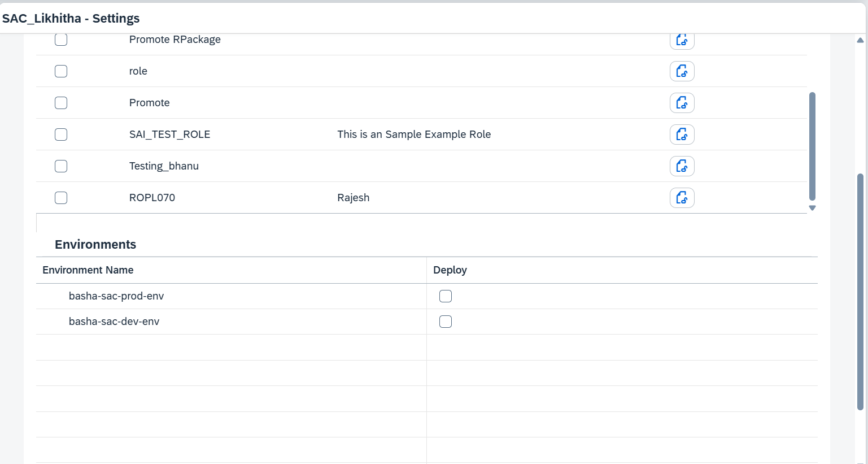Select the Testing_bhanu row checkbox
This screenshot has height=464, width=868.
point(61,166)
